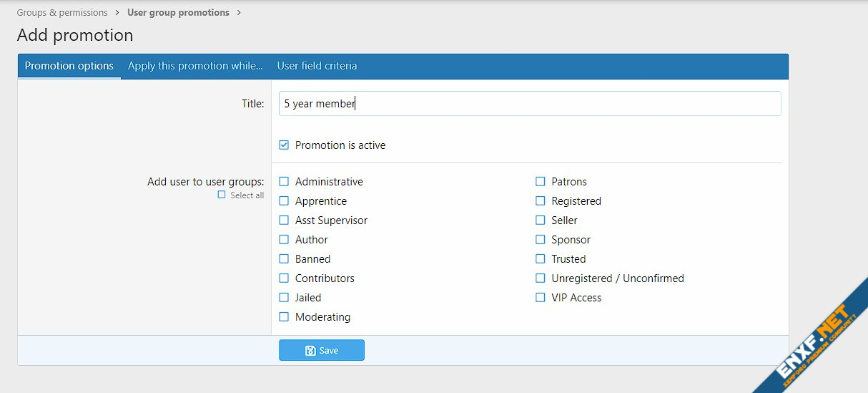The width and height of the screenshot is (868, 393).
Task: Tick the Apprentice group checkbox
Action: [284, 201]
